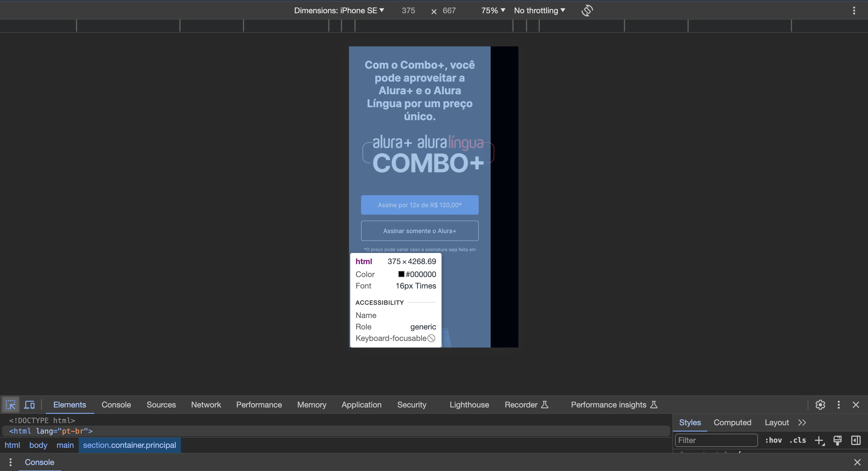This screenshot has height=471, width=868.
Task: Click the main breadcrumb item
Action: click(x=65, y=445)
